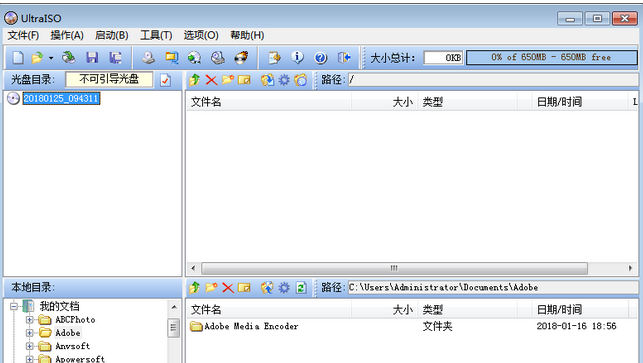Viewport: 643px width, 363px height.
Task: Click the local path input field
Action: tap(493, 288)
